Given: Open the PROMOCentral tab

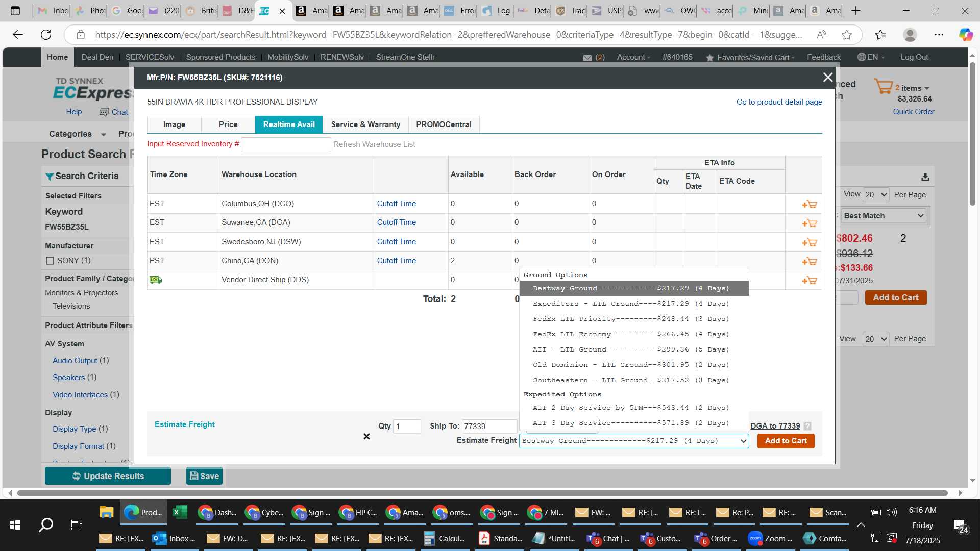Looking at the screenshot, I should pos(444,124).
